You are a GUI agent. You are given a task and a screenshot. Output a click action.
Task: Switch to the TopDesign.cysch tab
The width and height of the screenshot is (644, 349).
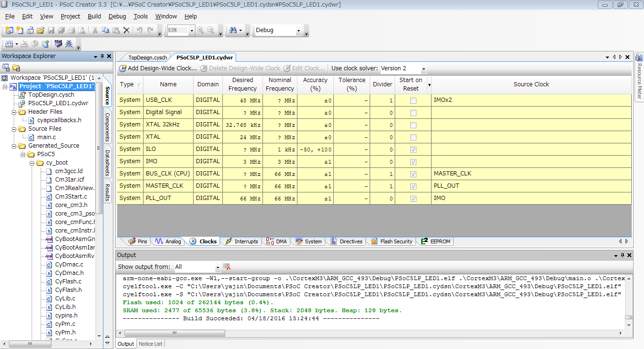[147, 58]
